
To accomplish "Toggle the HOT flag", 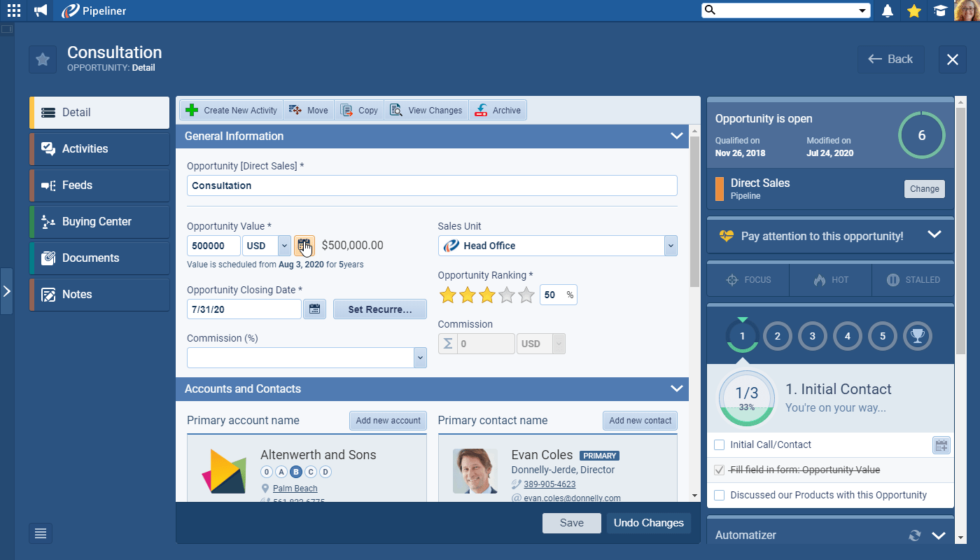I will (830, 280).
